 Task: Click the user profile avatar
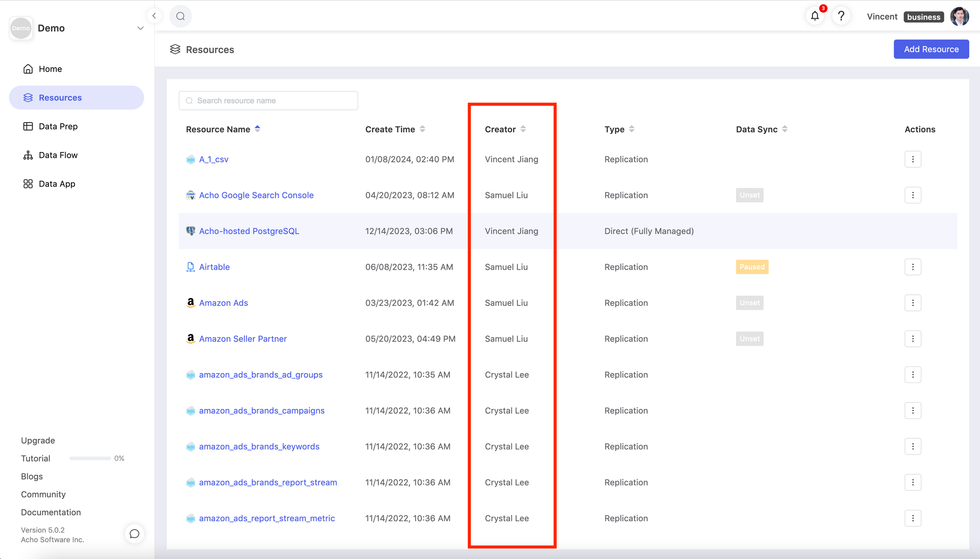click(959, 17)
